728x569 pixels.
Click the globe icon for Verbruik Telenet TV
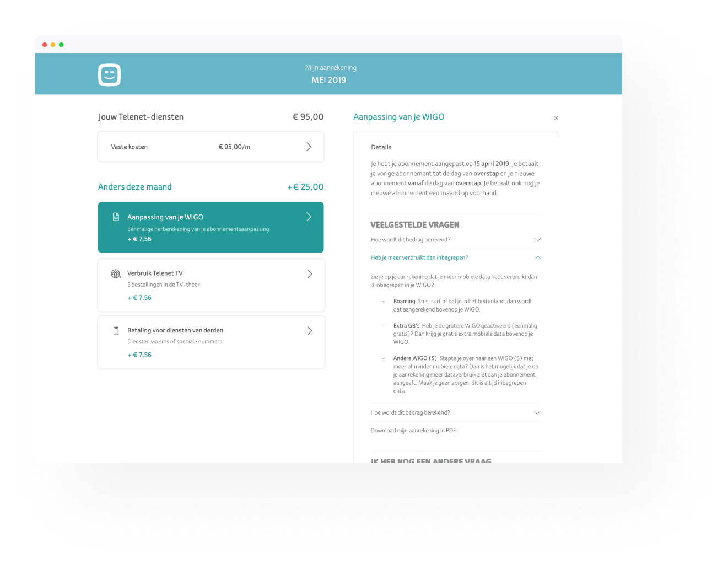tap(116, 273)
